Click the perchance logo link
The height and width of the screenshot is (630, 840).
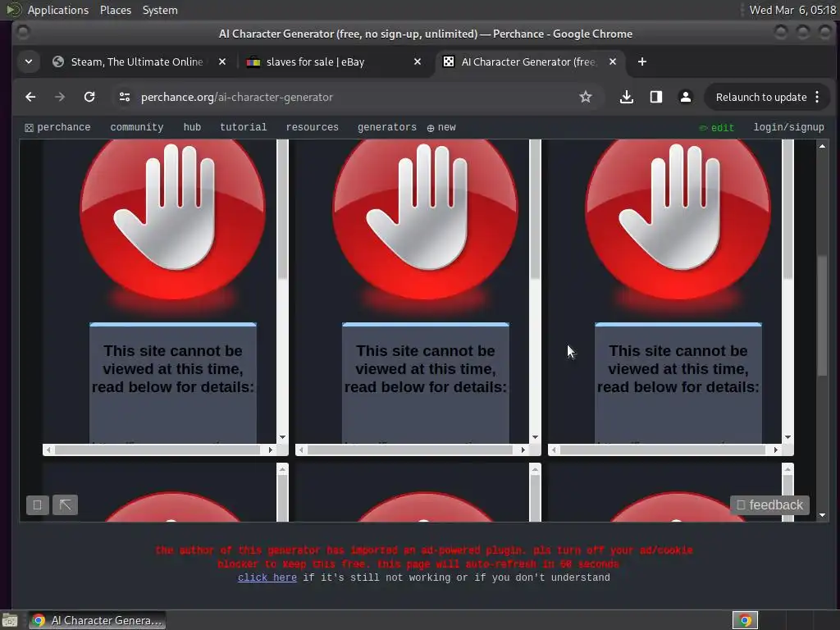[x=57, y=127]
